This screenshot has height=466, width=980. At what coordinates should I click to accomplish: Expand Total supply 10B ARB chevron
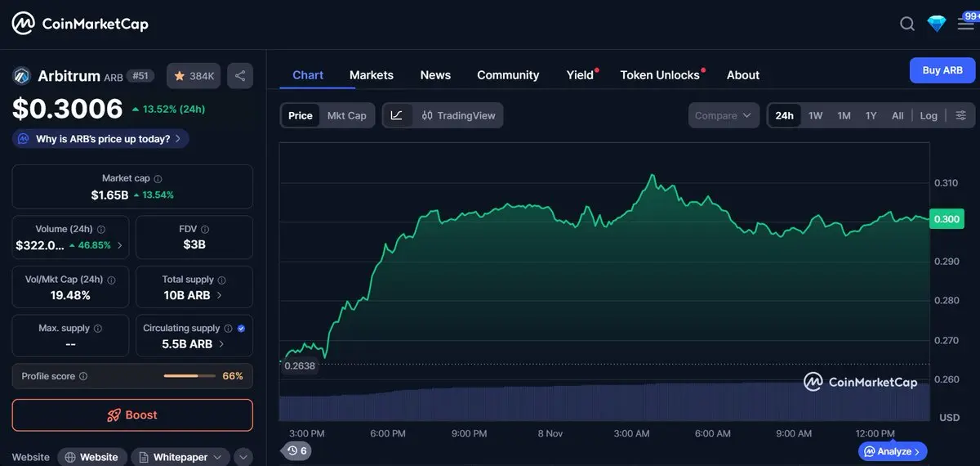(219, 295)
